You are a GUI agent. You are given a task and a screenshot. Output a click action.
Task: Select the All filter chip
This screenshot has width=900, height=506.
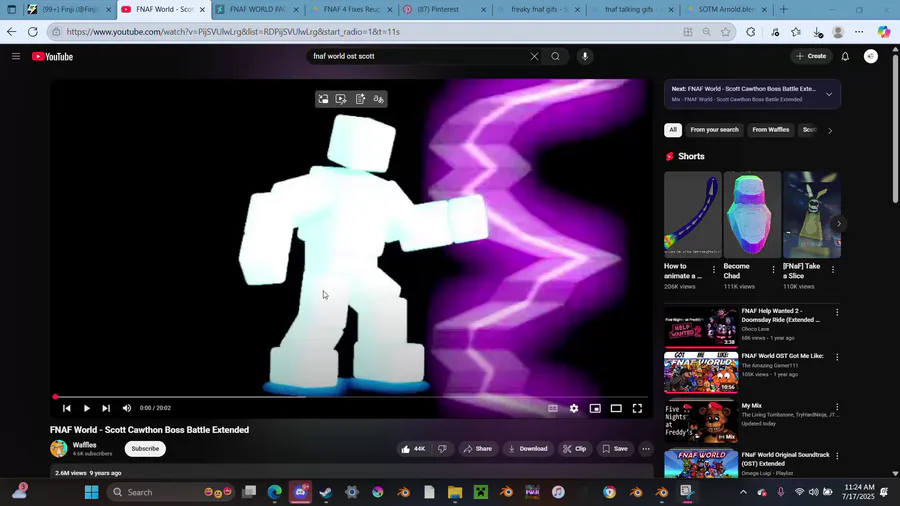(673, 130)
